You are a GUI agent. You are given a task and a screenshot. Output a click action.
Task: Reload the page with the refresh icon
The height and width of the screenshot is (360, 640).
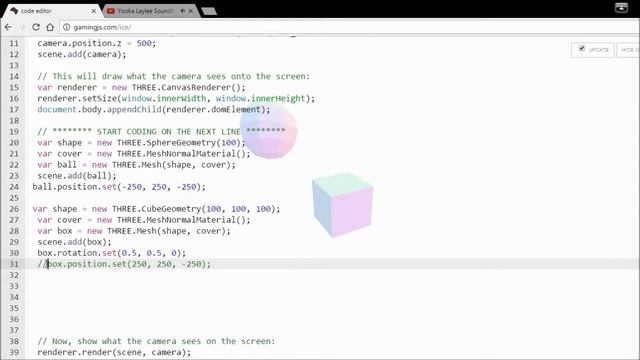[x=36, y=27]
